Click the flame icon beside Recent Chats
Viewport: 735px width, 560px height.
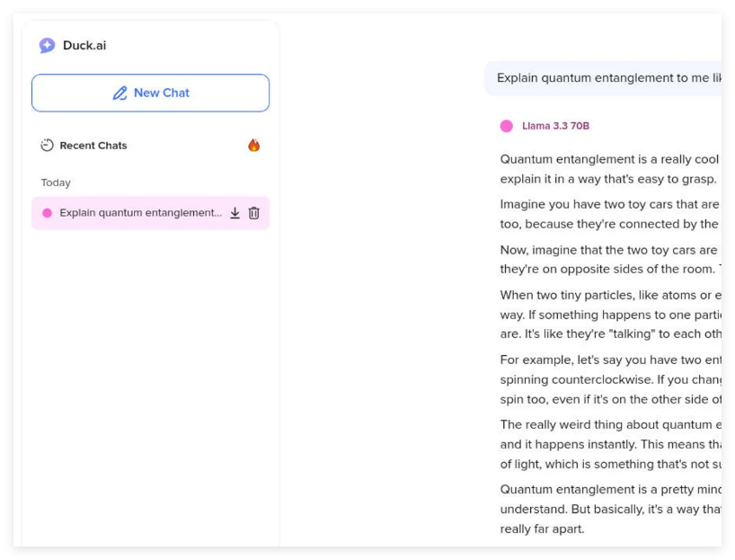(x=253, y=145)
